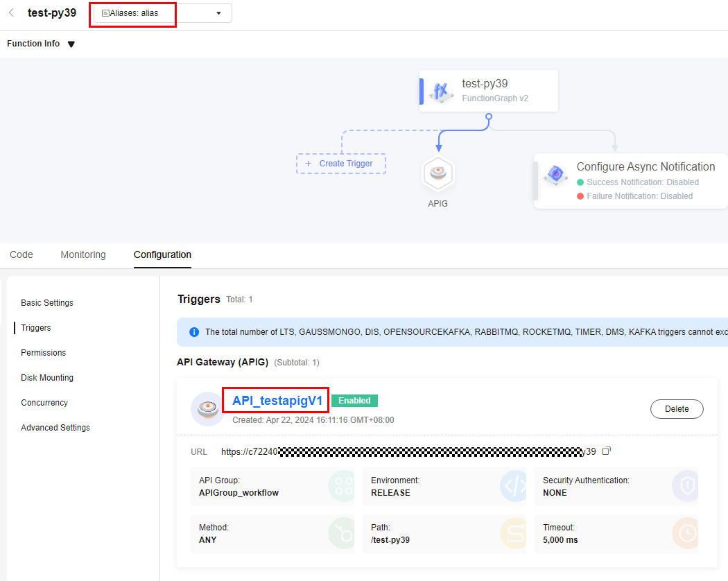Click the API Group card icon
This screenshot has width=728, height=581.
tap(343, 486)
